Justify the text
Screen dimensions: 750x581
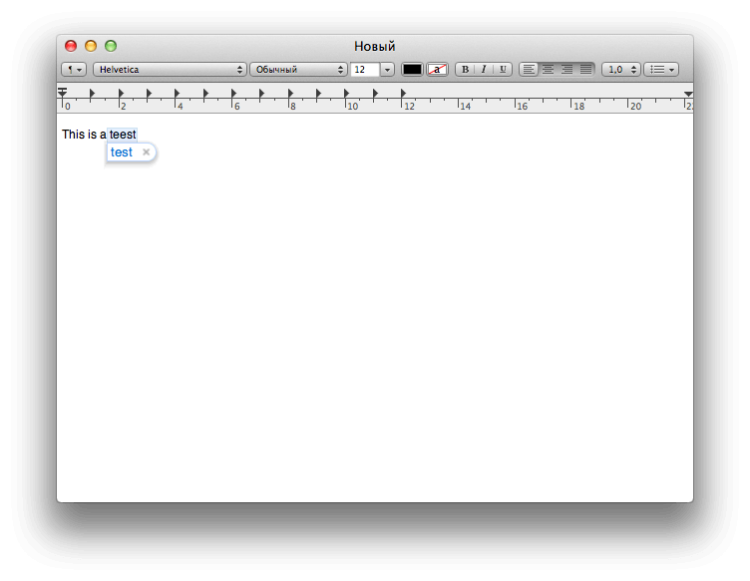click(586, 70)
